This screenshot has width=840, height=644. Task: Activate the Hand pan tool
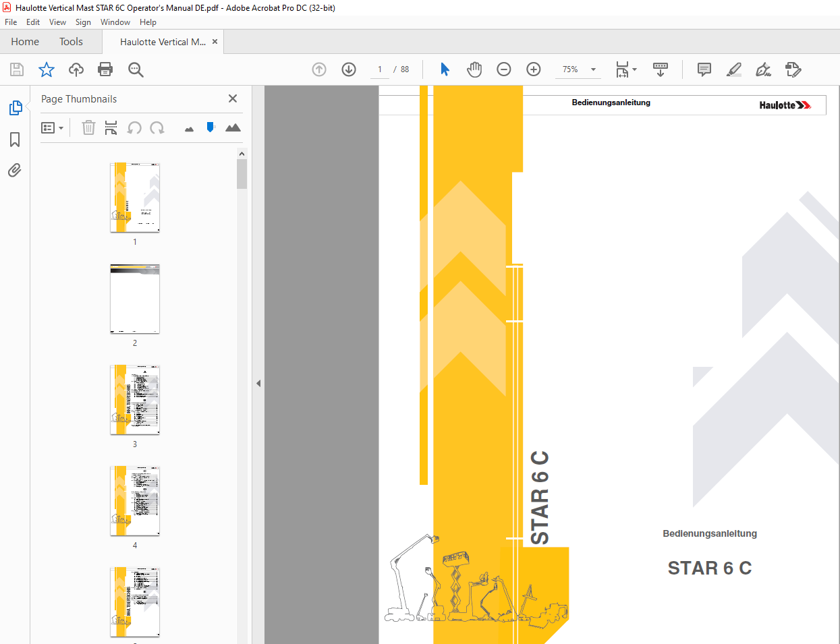point(474,69)
